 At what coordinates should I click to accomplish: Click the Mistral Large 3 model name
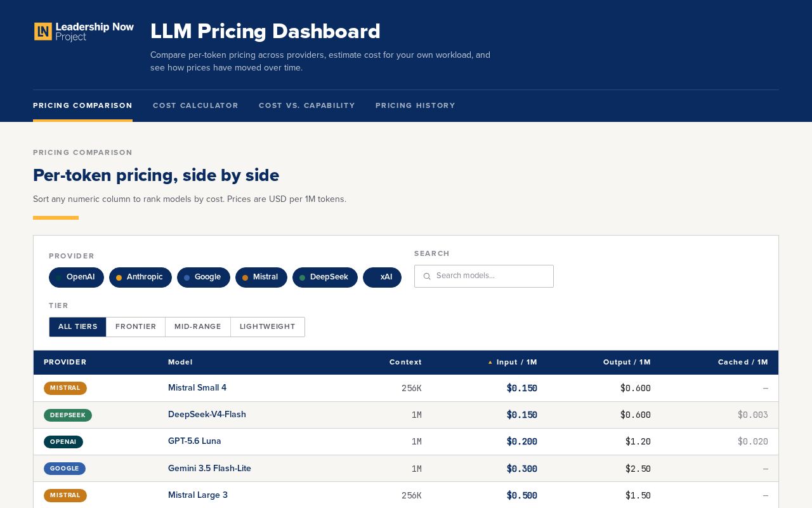click(198, 495)
